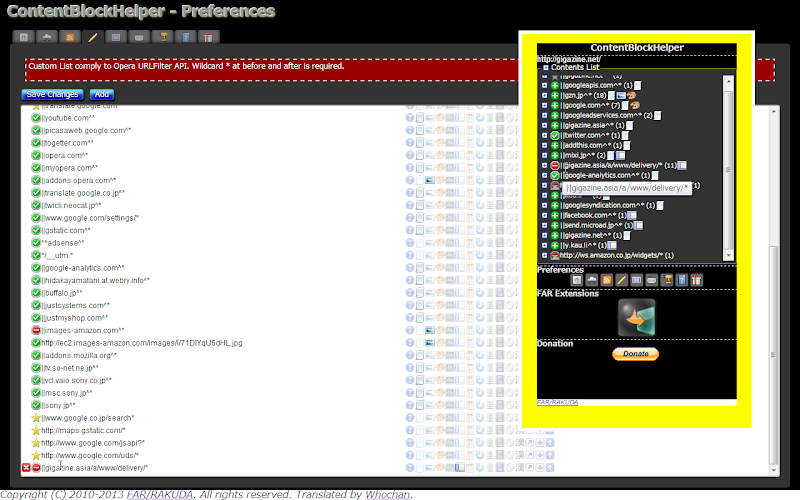This screenshot has width=800, height=500.
Task: Click help icon in ||buffalo.jp row
Action: [410, 293]
